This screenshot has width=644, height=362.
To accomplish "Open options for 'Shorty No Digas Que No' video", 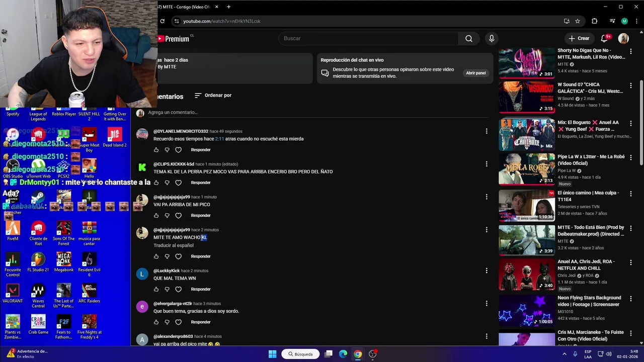I will pyautogui.click(x=631, y=51).
